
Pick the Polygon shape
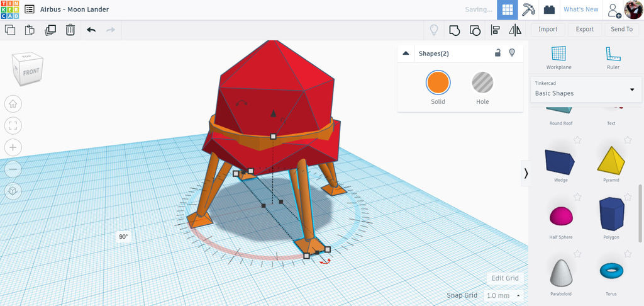(611, 214)
